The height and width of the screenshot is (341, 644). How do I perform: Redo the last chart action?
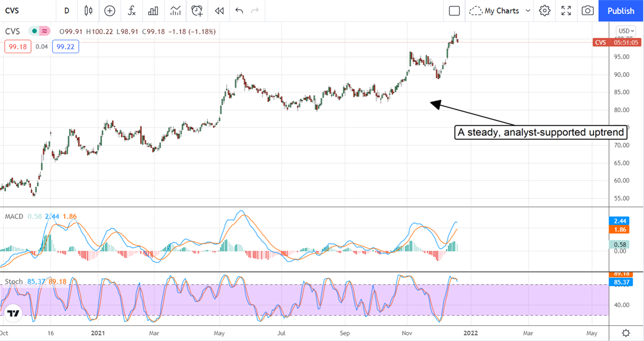point(255,11)
